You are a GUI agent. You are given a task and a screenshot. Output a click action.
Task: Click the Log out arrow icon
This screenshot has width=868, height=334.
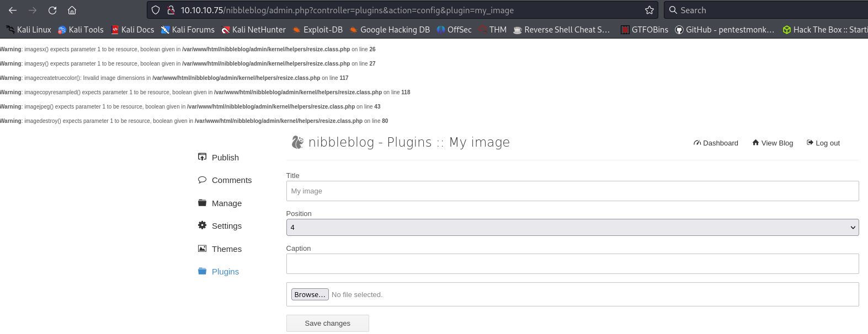pyautogui.click(x=810, y=143)
